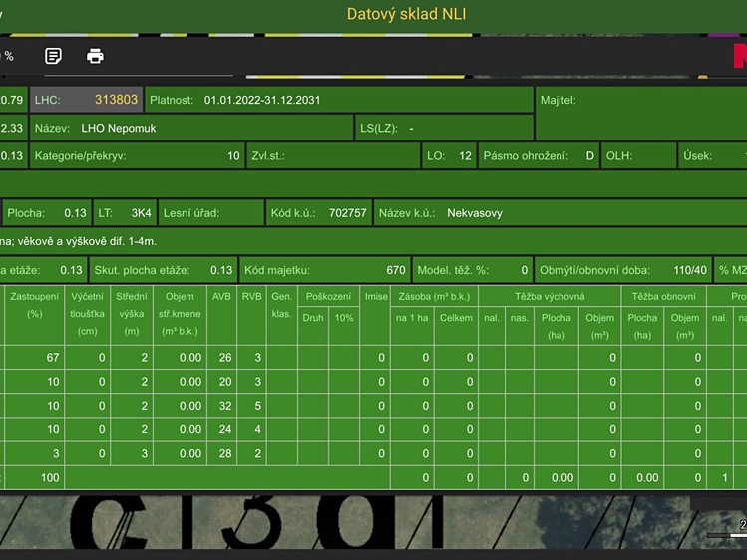Select the Střední výška column header
Screen dimensions: 747x560
coord(132,314)
